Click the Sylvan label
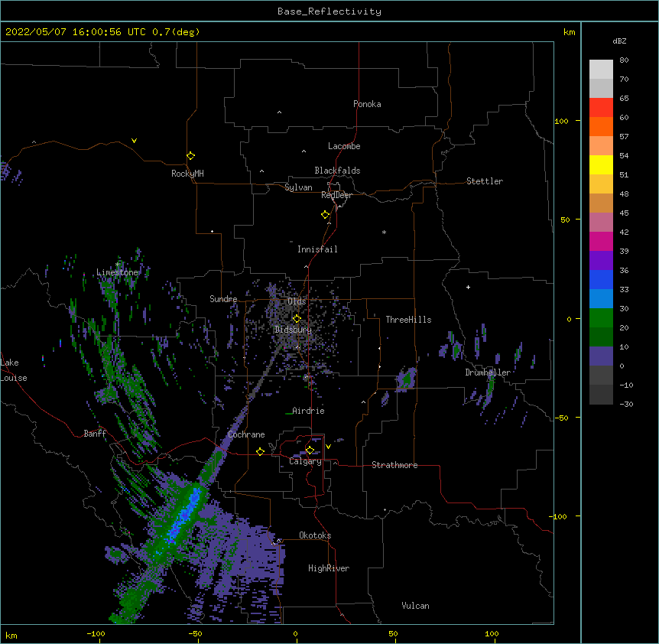The width and height of the screenshot is (659, 644). click(298, 187)
